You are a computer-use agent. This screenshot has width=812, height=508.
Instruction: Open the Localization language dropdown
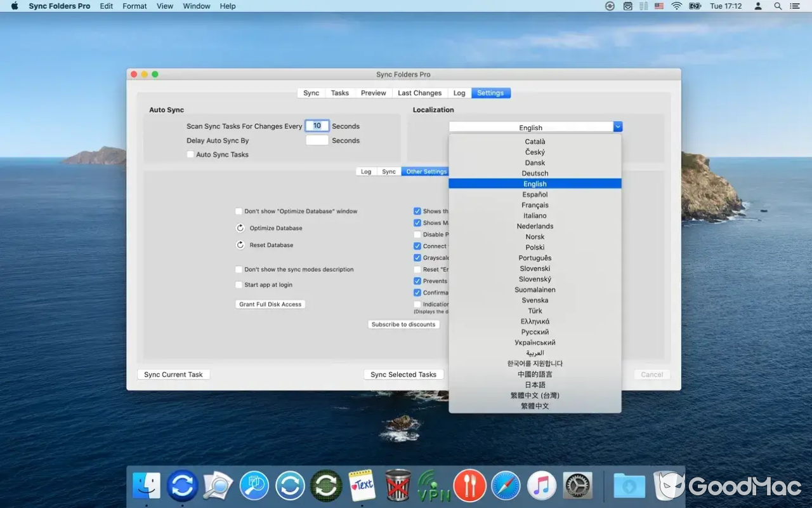tap(617, 126)
